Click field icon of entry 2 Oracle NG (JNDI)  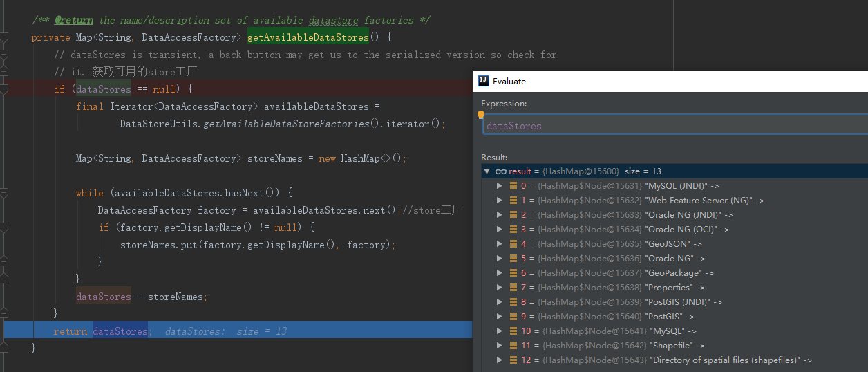[513, 214]
